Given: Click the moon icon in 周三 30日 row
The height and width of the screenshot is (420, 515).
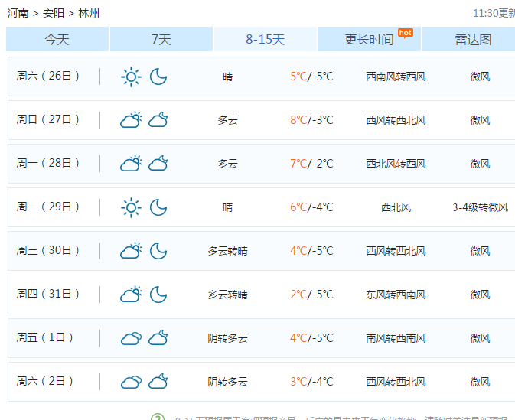Looking at the screenshot, I should [x=158, y=251].
